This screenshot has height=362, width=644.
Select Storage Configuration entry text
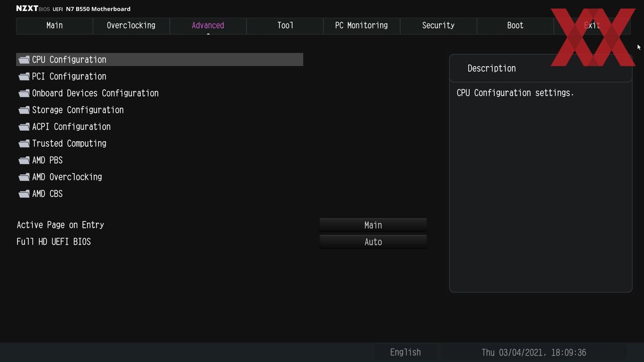pyautogui.click(x=78, y=110)
